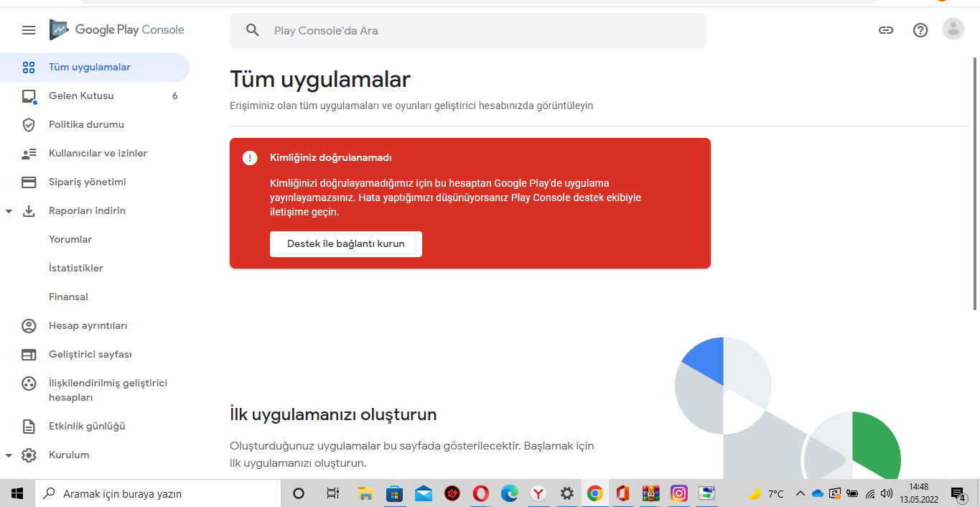Click the Sipariş yönetimi card icon
980x507 pixels.
[x=29, y=182]
